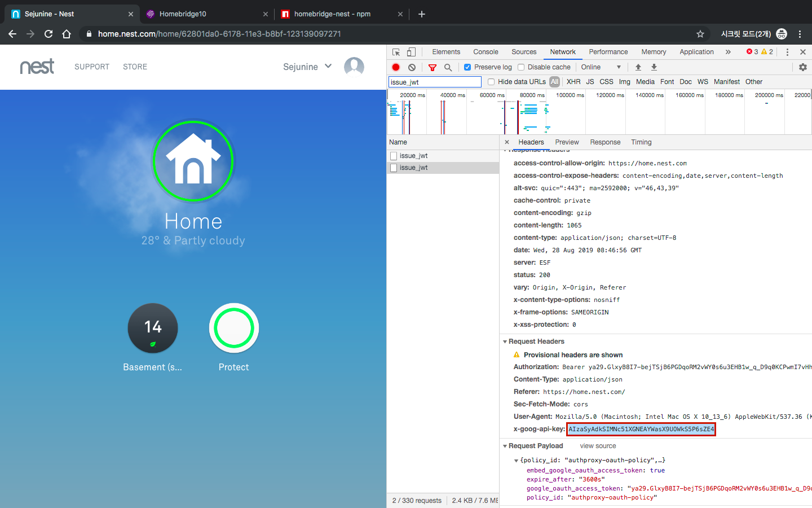Collapse the Request Headers section
The width and height of the screenshot is (812, 508).
click(505, 341)
